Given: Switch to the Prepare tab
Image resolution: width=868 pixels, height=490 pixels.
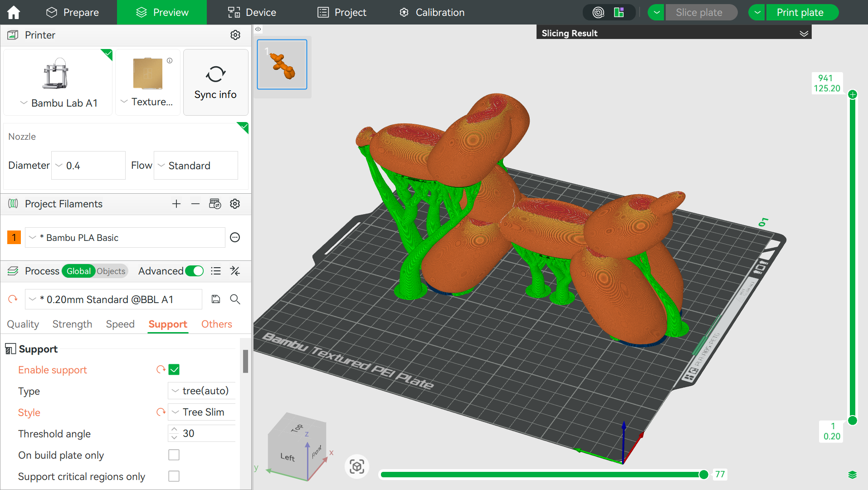Looking at the screenshot, I should point(73,12).
